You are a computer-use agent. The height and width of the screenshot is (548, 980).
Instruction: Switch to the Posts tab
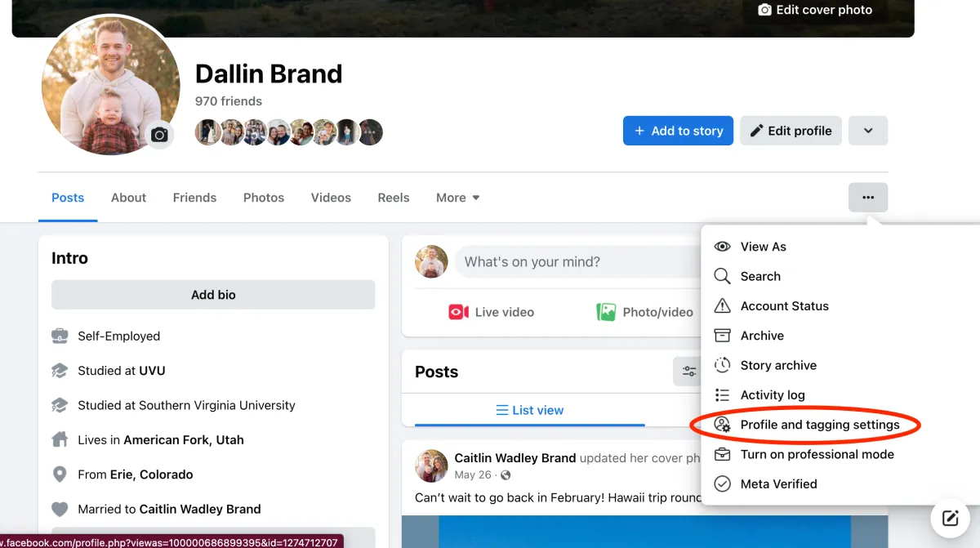coord(68,198)
